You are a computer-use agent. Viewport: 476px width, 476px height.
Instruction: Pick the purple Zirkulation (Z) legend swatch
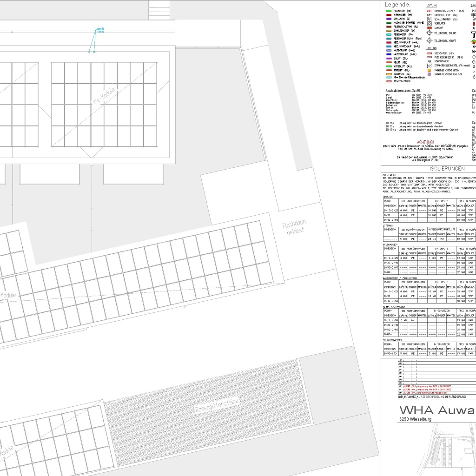(x=389, y=19)
